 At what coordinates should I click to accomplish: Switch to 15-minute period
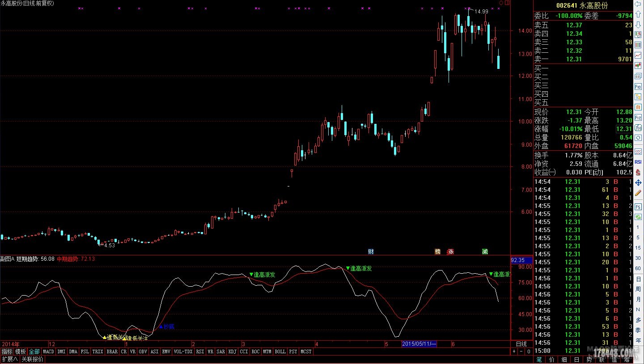pos(638,247)
